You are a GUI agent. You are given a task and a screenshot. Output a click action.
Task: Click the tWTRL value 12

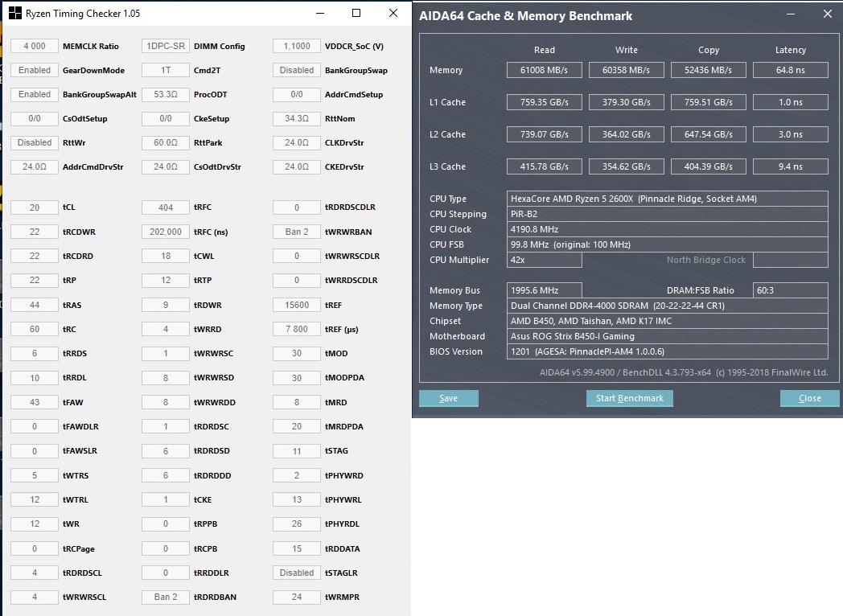(35, 500)
